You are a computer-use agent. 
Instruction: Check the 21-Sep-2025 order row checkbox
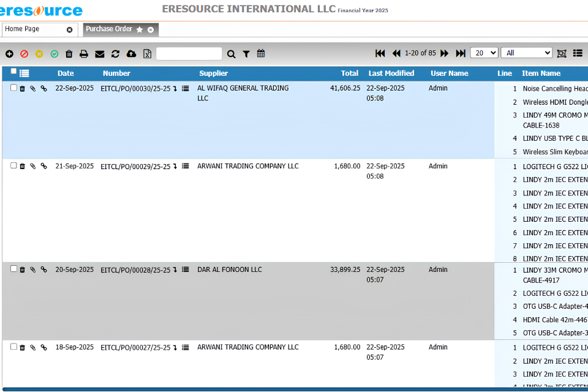13,165
